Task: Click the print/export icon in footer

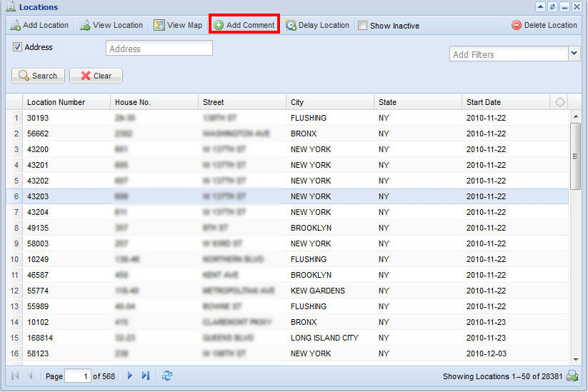Action: 572,376
